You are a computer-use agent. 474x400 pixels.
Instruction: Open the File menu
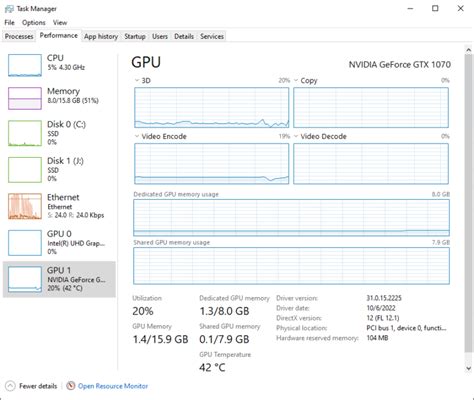(x=9, y=23)
